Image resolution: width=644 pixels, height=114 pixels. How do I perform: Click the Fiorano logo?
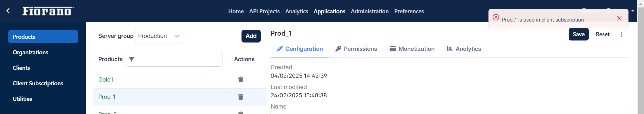coord(48,11)
